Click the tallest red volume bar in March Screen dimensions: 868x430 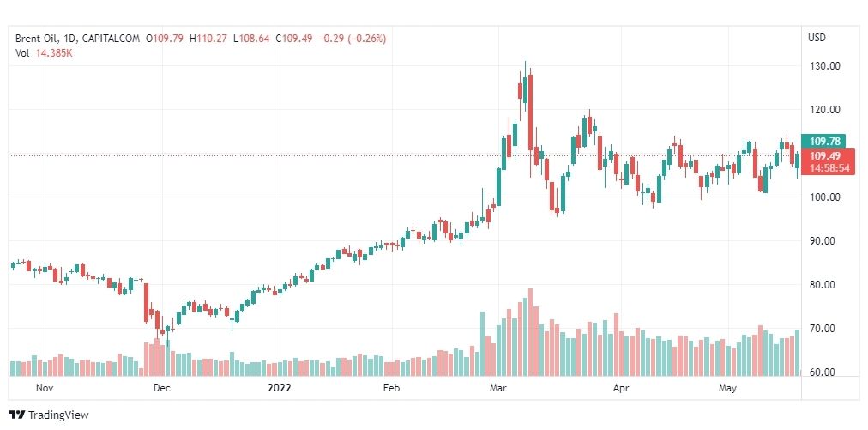530,332
